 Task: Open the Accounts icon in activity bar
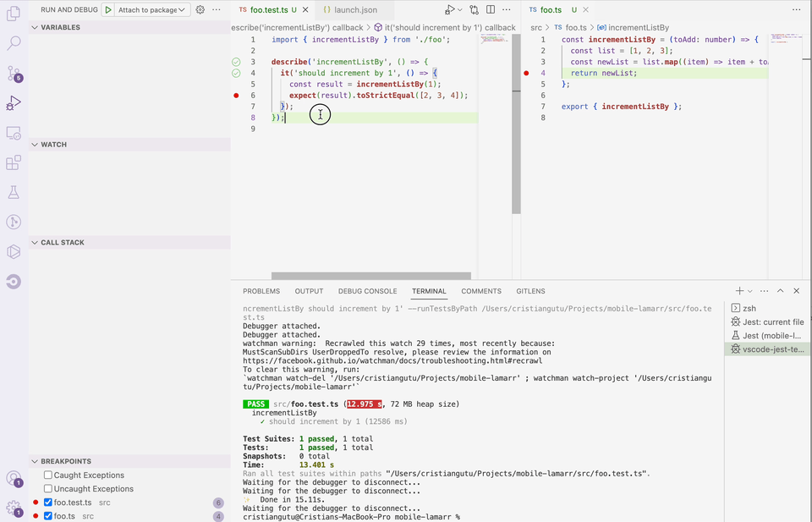tap(14, 479)
